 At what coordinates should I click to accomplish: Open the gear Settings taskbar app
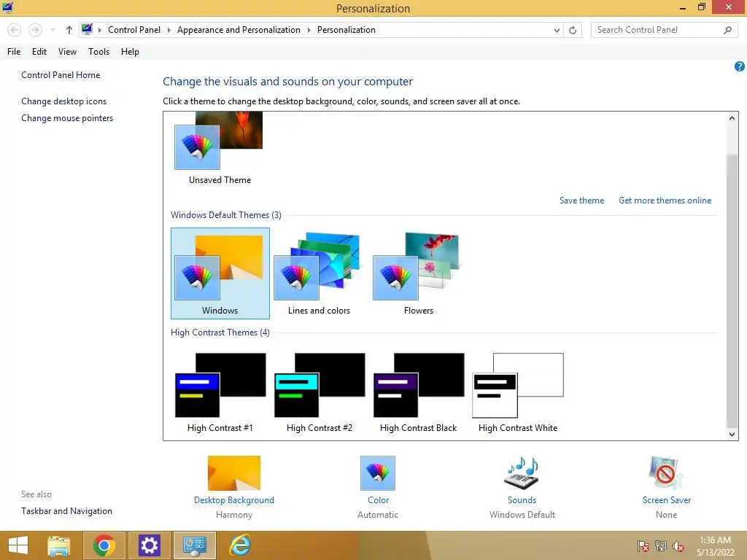point(149,545)
